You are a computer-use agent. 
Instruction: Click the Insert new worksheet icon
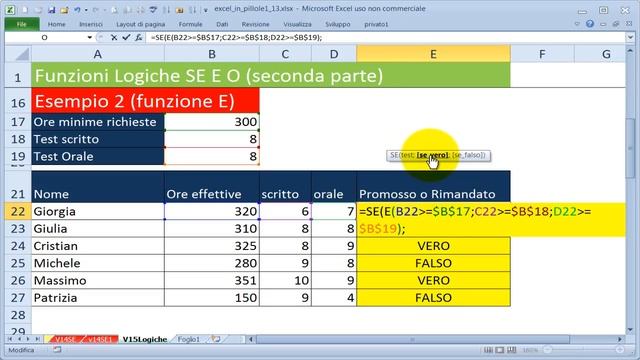pyautogui.click(x=216, y=339)
